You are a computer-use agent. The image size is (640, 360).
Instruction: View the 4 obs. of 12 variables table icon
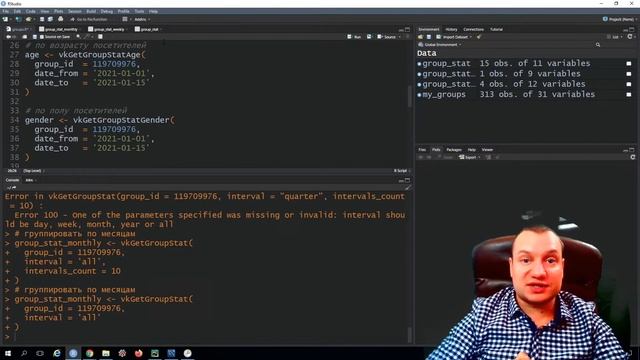[x=629, y=84]
